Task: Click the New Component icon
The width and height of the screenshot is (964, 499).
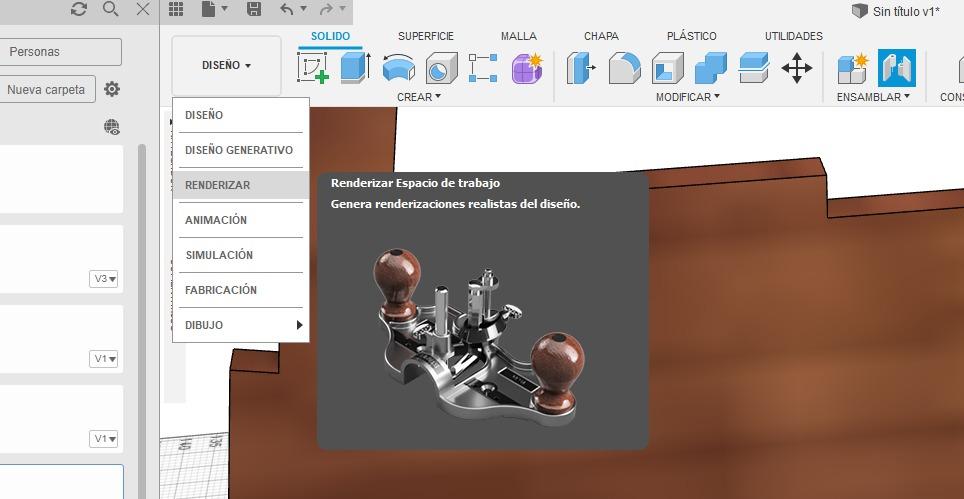Action: (x=853, y=68)
